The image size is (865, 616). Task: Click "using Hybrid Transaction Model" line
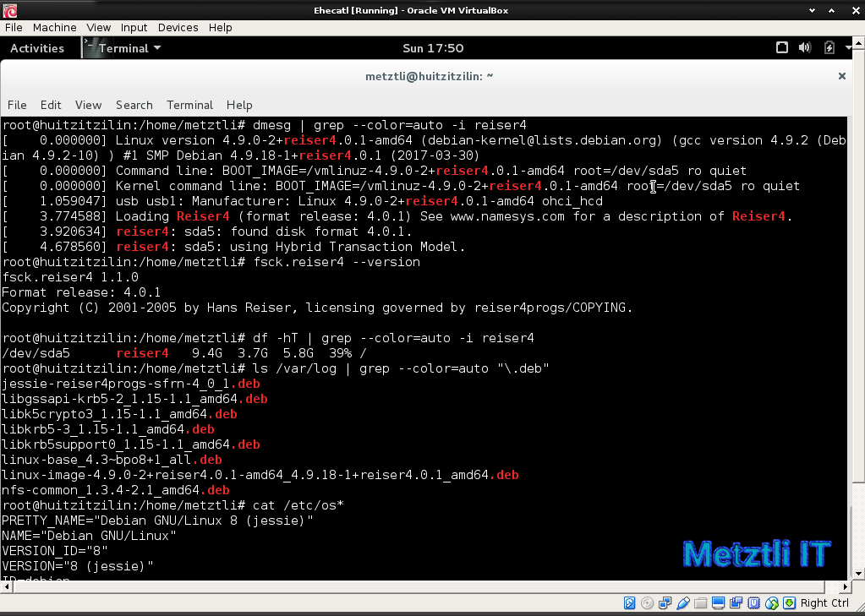click(234, 247)
